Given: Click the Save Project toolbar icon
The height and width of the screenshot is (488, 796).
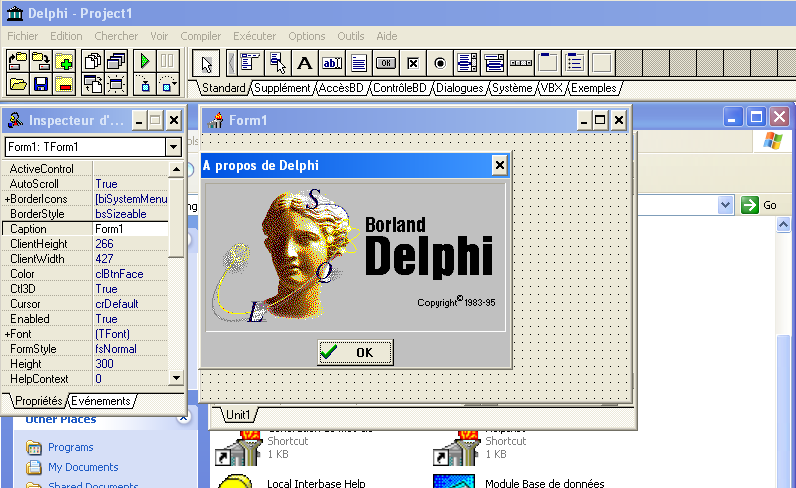Looking at the screenshot, I should (41, 61).
